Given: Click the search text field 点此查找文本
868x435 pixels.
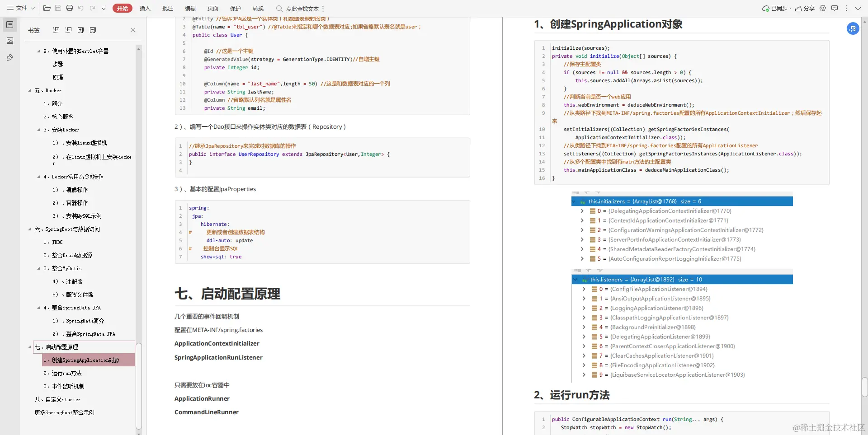Looking at the screenshot, I should pos(302,9).
